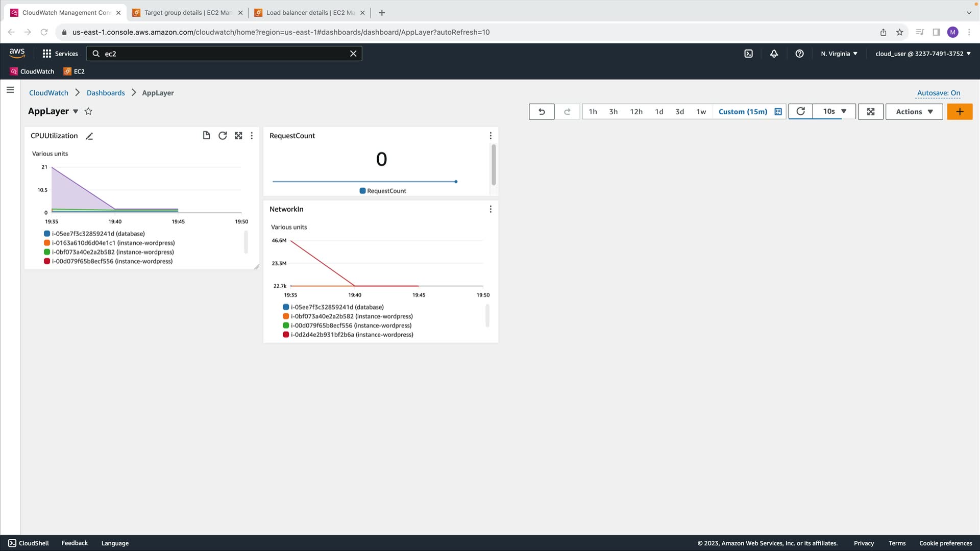Open AWS CloudShell from top navigation

point(748,54)
